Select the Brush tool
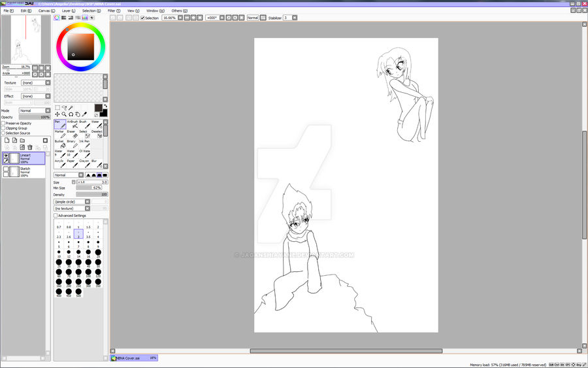588x368 pixels. tap(85, 124)
